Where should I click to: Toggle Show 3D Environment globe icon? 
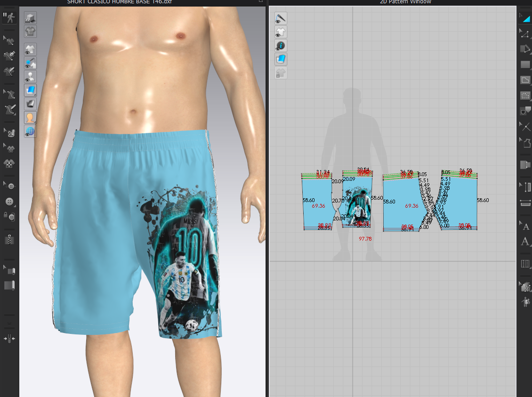[30, 131]
